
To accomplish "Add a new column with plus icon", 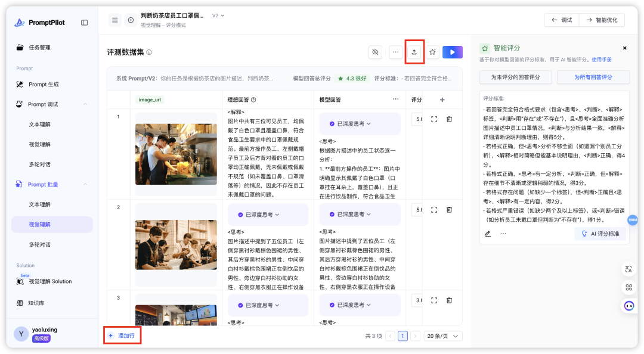I will [x=442, y=100].
